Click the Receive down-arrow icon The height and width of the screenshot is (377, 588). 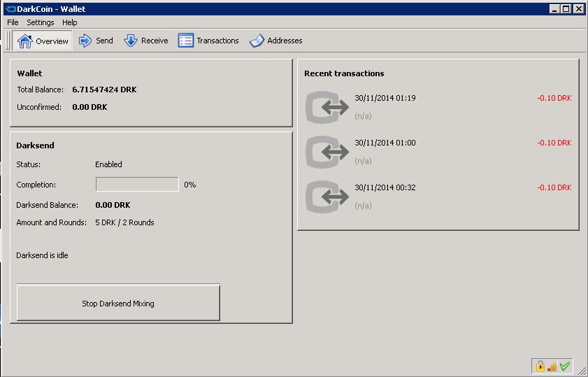(x=131, y=41)
